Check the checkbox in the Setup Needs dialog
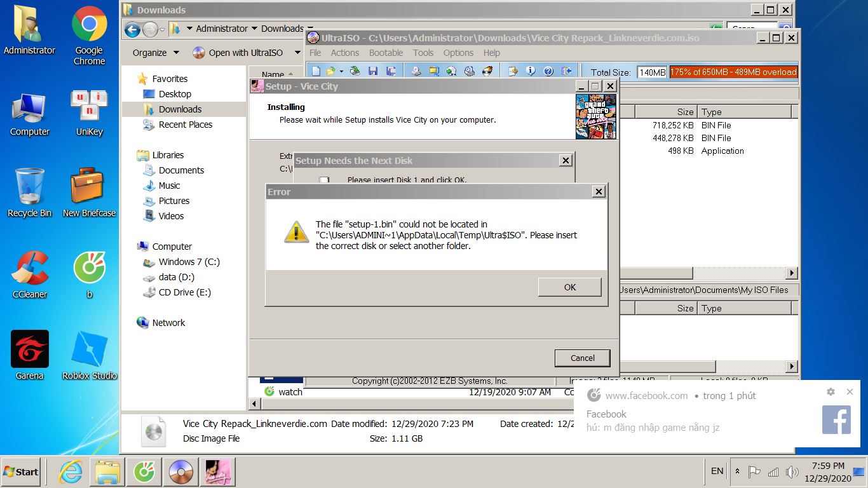The width and height of the screenshot is (868, 488). click(x=324, y=180)
